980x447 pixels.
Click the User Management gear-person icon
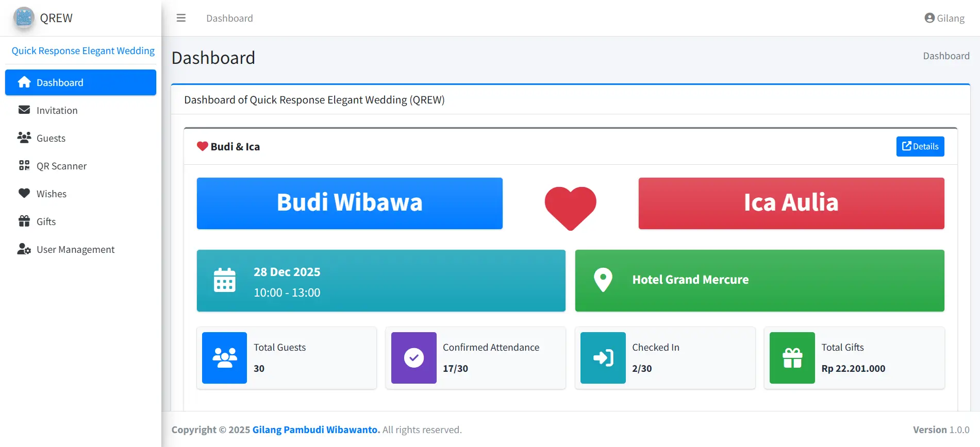tap(24, 249)
